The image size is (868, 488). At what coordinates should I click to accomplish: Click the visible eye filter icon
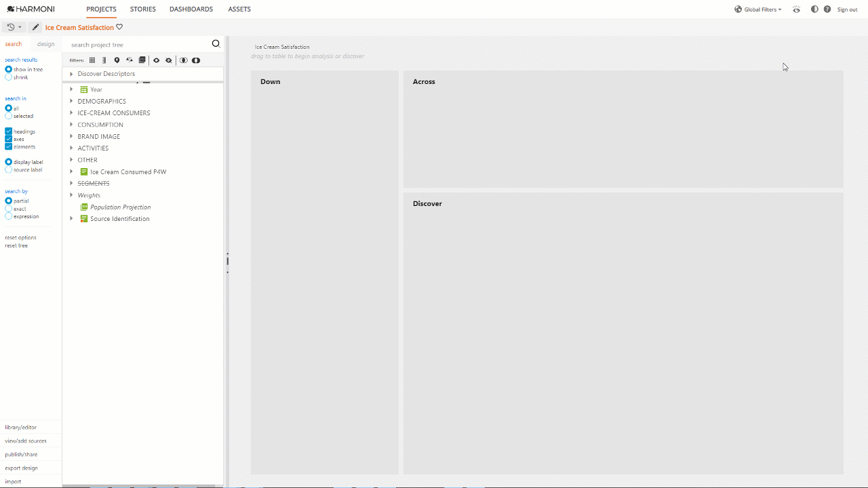[x=155, y=60]
